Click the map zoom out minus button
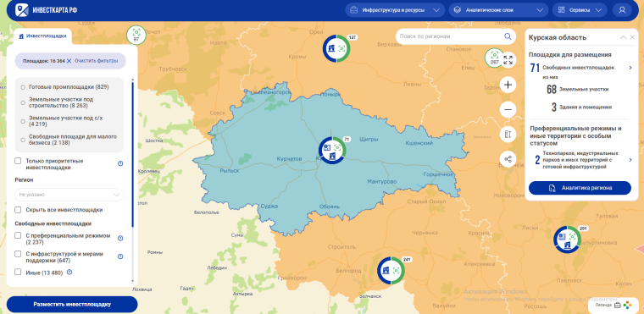 click(x=508, y=109)
